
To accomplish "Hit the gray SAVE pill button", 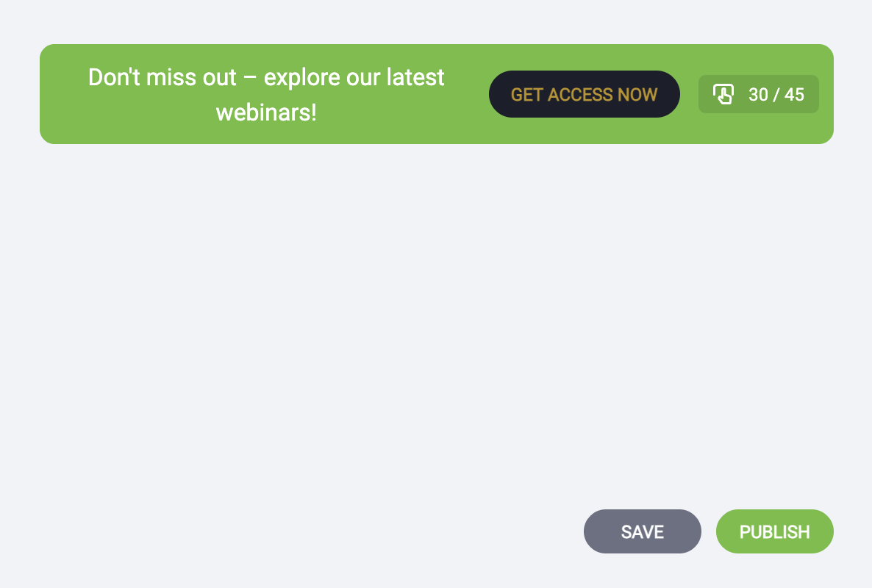I will (x=642, y=531).
